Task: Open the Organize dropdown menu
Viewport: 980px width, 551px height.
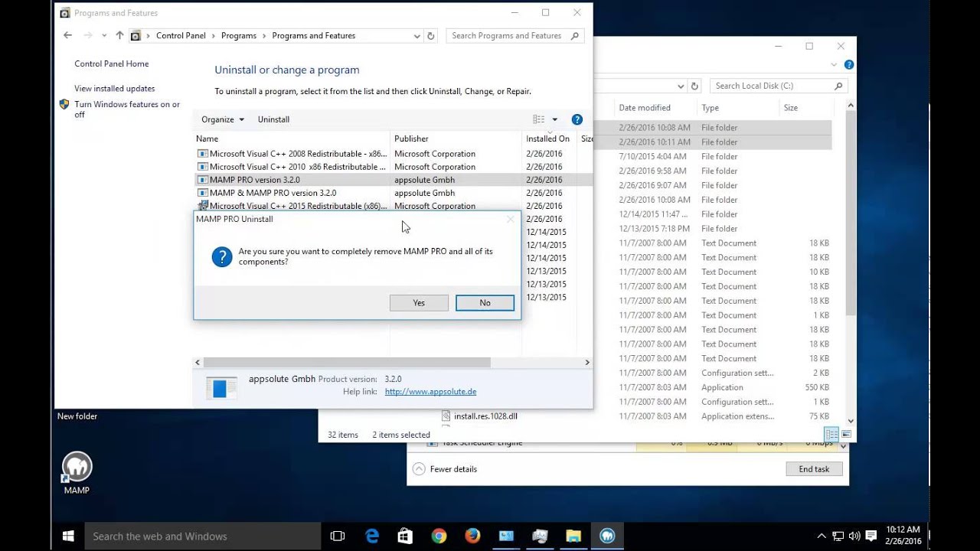Action: [223, 119]
